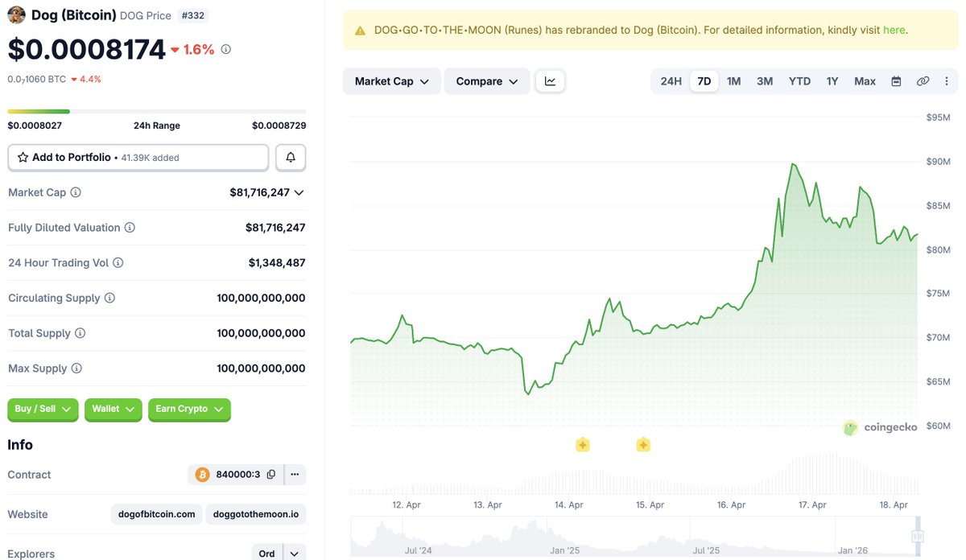Click the $0.0008174 price value
The height and width of the screenshot is (560, 966).
[x=87, y=49]
